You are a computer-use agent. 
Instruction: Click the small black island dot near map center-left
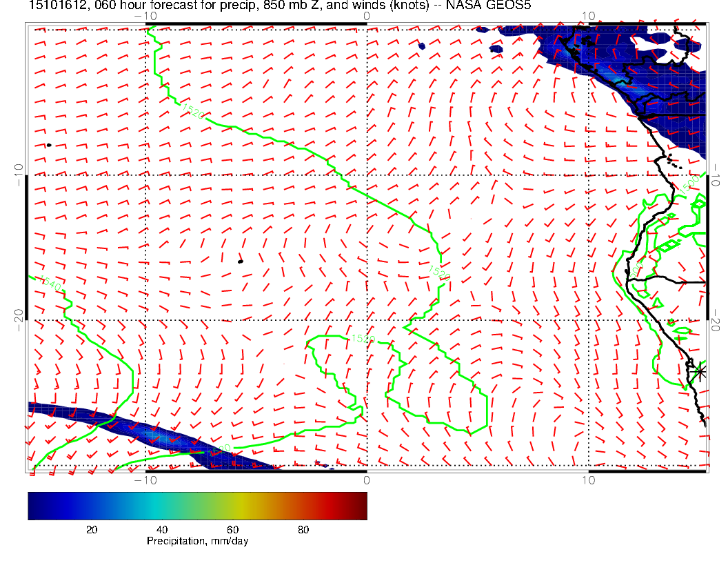click(240, 261)
